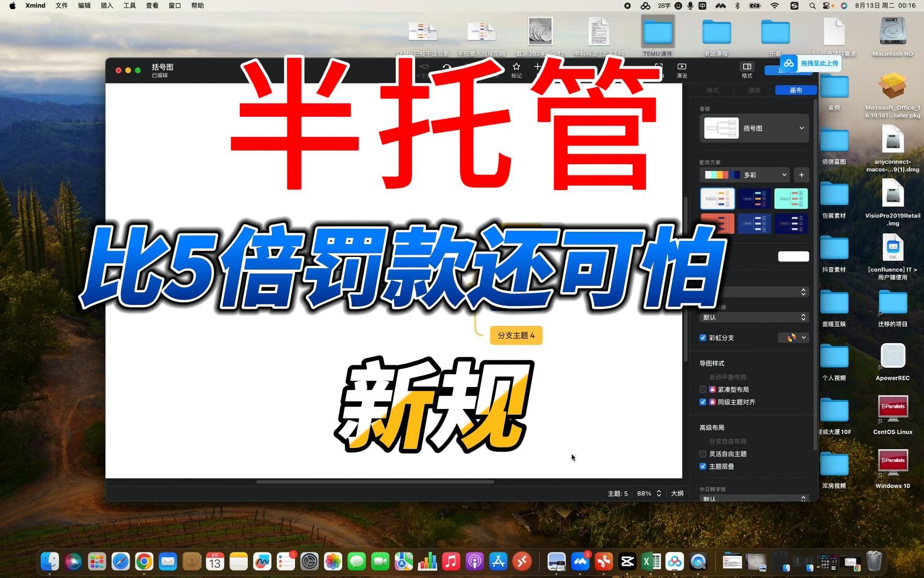
Task: Open Trash in the Dock
Action: pyautogui.click(x=874, y=561)
